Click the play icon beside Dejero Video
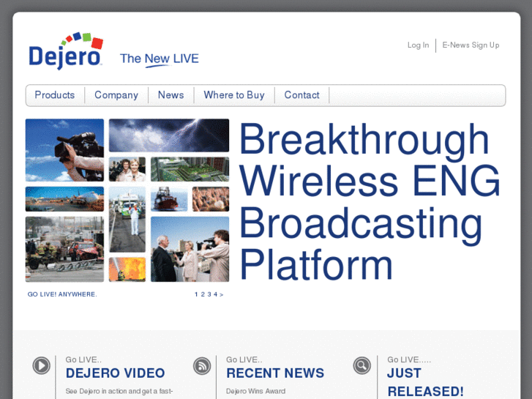The height and width of the screenshot is (399, 532). (42, 366)
